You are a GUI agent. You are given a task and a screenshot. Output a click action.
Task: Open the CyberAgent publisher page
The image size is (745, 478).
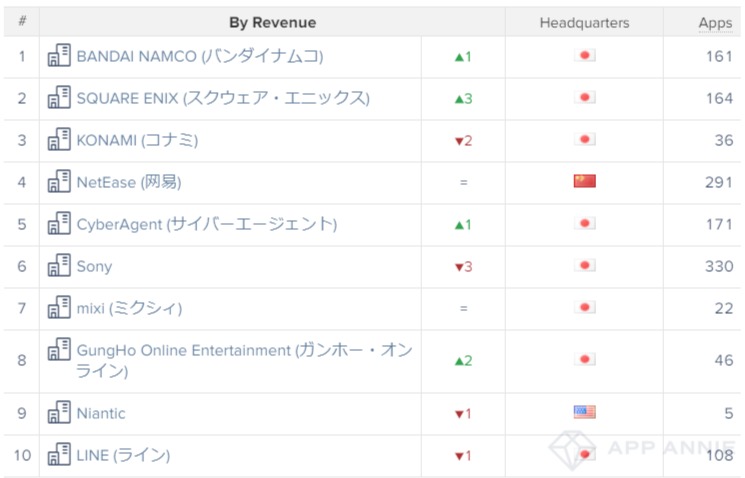(207, 224)
